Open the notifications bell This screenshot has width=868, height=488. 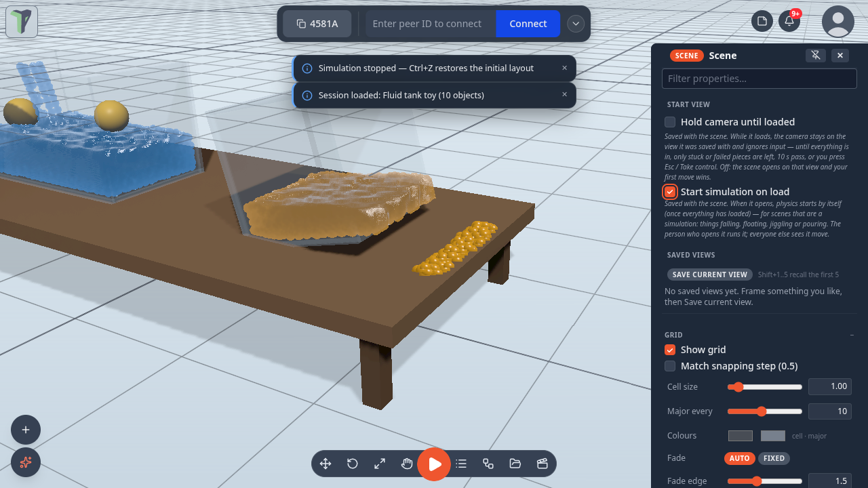click(789, 21)
